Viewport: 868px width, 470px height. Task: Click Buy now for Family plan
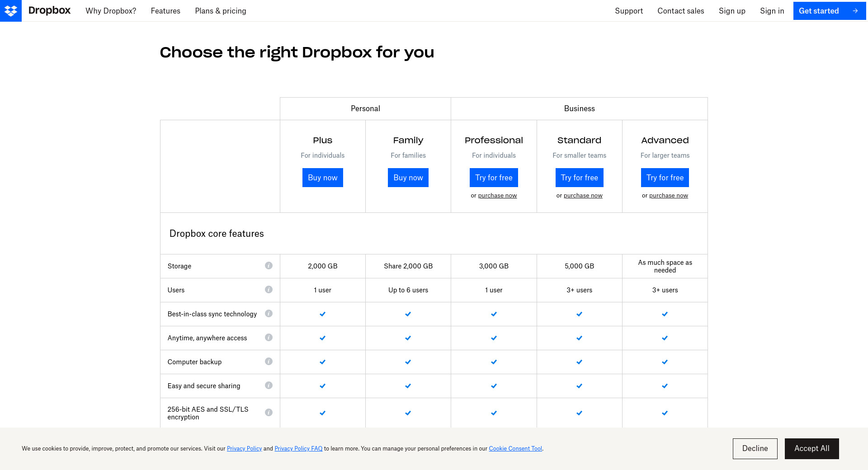tap(408, 178)
